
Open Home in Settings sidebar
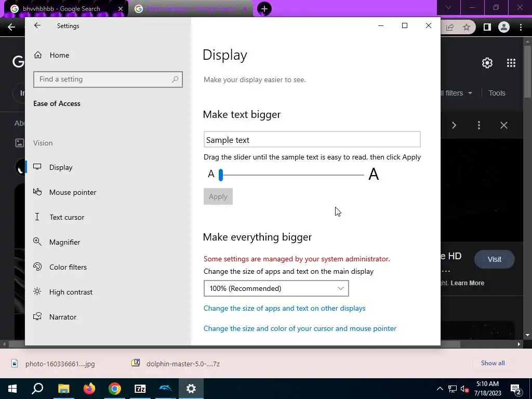(x=51, y=55)
